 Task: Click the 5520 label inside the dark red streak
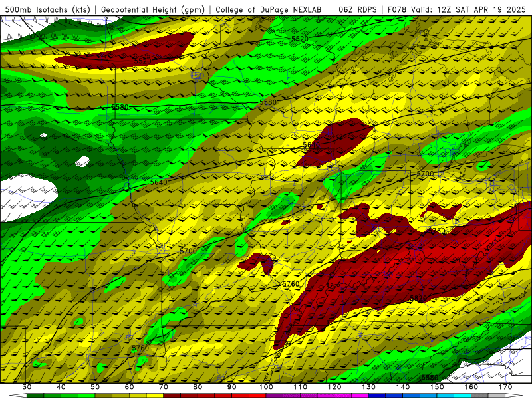point(142,61)
